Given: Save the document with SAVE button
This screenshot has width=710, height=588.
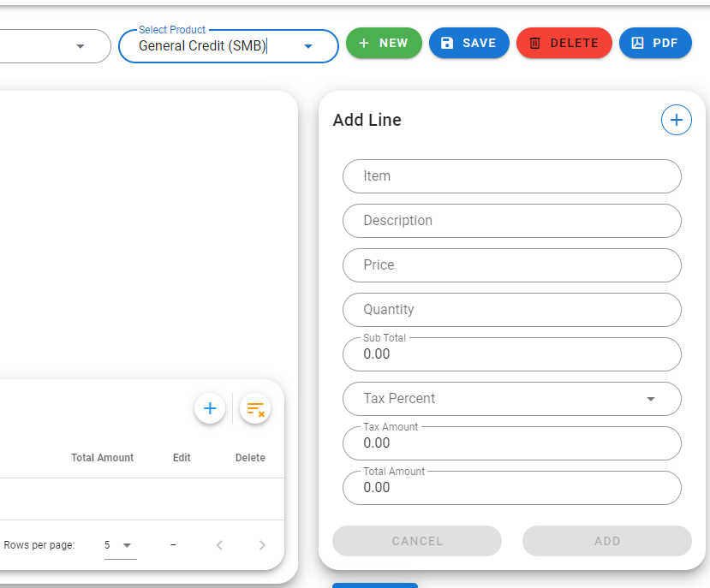Looking at the screenshot, I should point(468,43).
